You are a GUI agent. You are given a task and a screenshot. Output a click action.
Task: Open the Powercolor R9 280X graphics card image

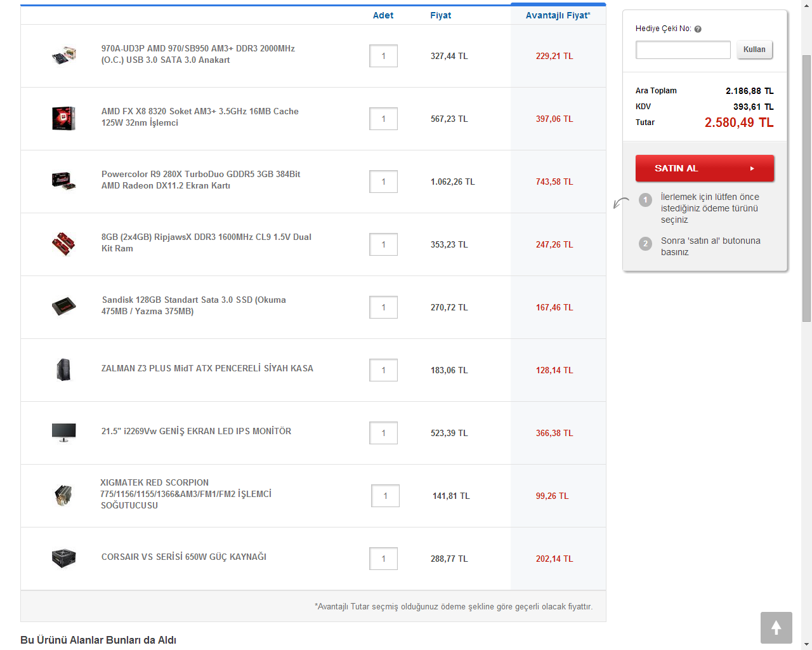coord(63,181)
